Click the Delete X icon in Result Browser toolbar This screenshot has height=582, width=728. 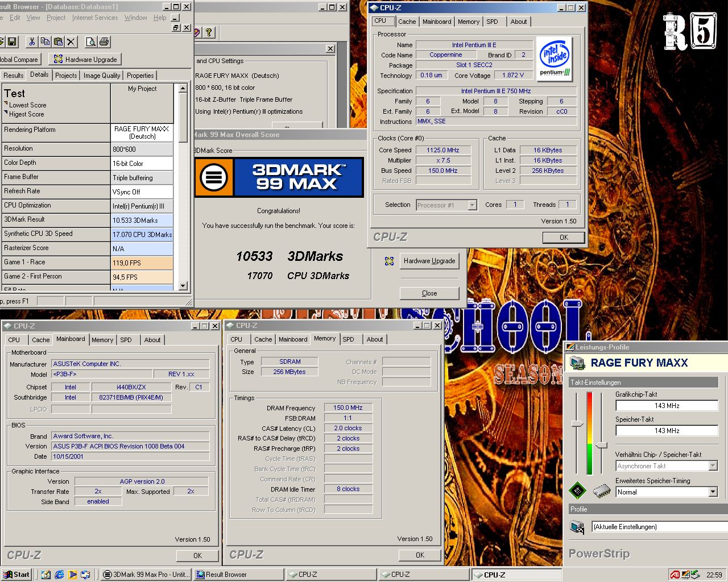(71, 41)
